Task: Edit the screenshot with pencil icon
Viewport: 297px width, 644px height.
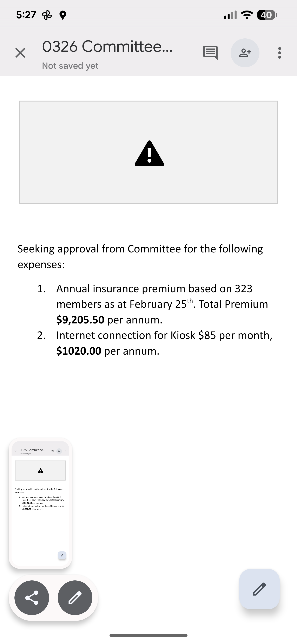Action: (75, 598)
